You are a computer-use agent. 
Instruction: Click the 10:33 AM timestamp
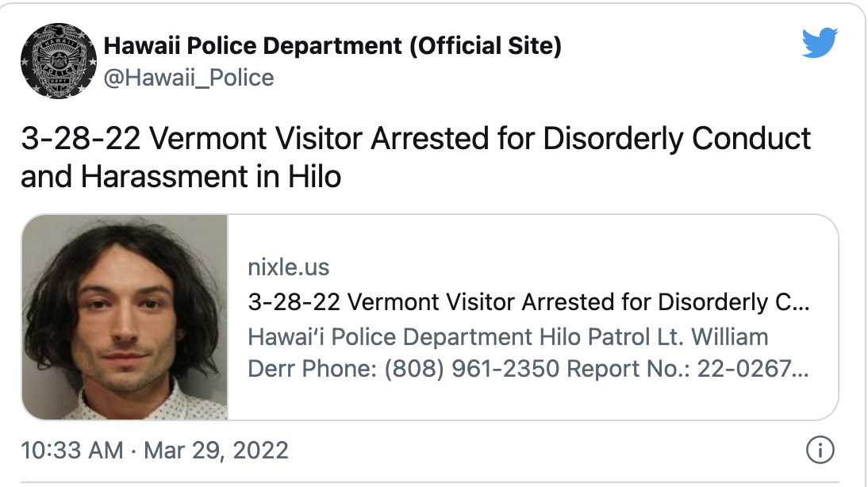pyautogui.click(x=72, y=451)
